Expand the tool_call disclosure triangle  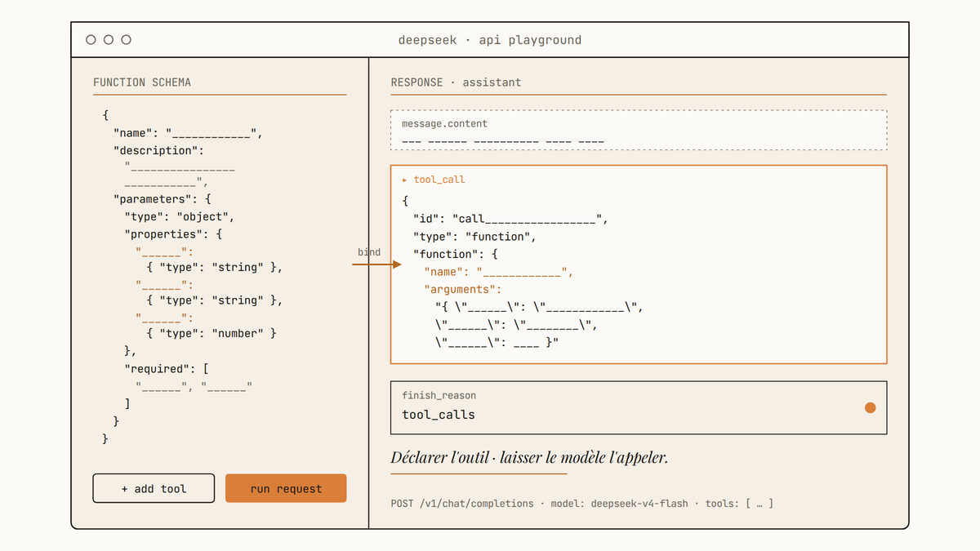(405, 180)
